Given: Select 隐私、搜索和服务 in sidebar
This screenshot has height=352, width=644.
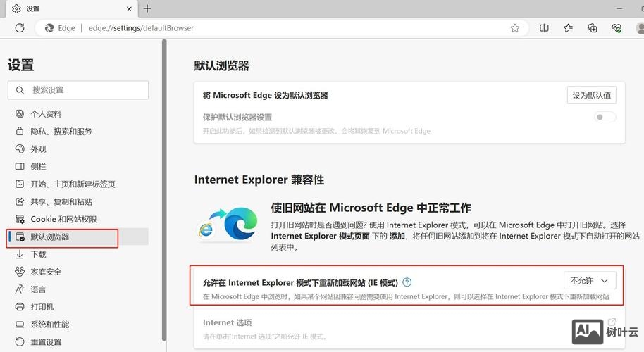Looking at the screenshot, I should coord(61,132).
